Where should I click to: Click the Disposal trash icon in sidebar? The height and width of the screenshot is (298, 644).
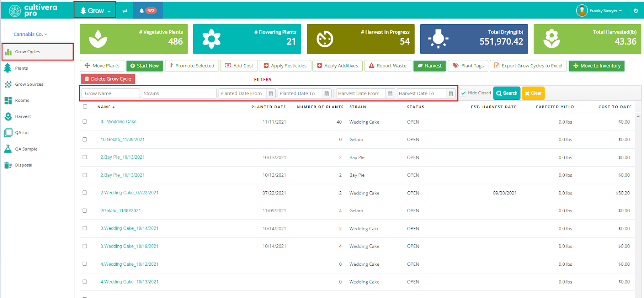tap(8, 165)
